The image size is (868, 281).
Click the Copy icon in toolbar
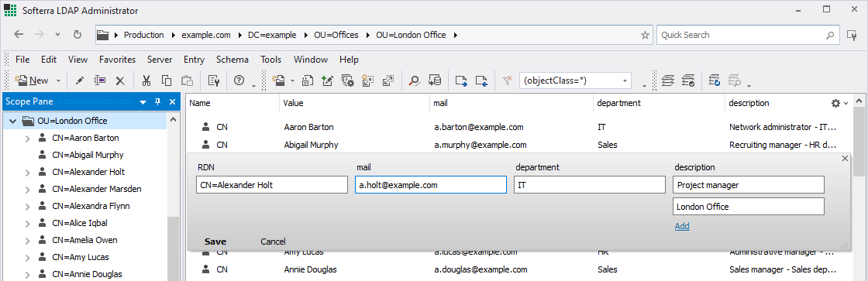[x=166, y=81]
